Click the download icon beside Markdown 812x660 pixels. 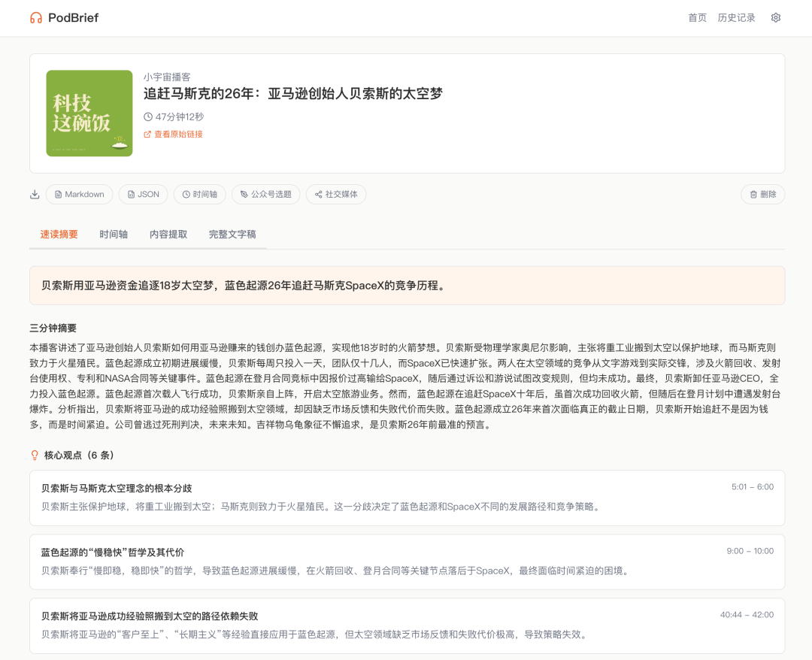pyautogui.click(x=35, y=194)
